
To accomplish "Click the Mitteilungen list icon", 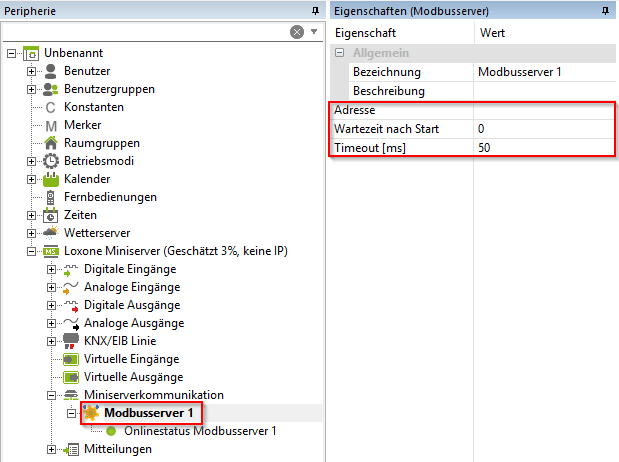I will click(71, 449).
